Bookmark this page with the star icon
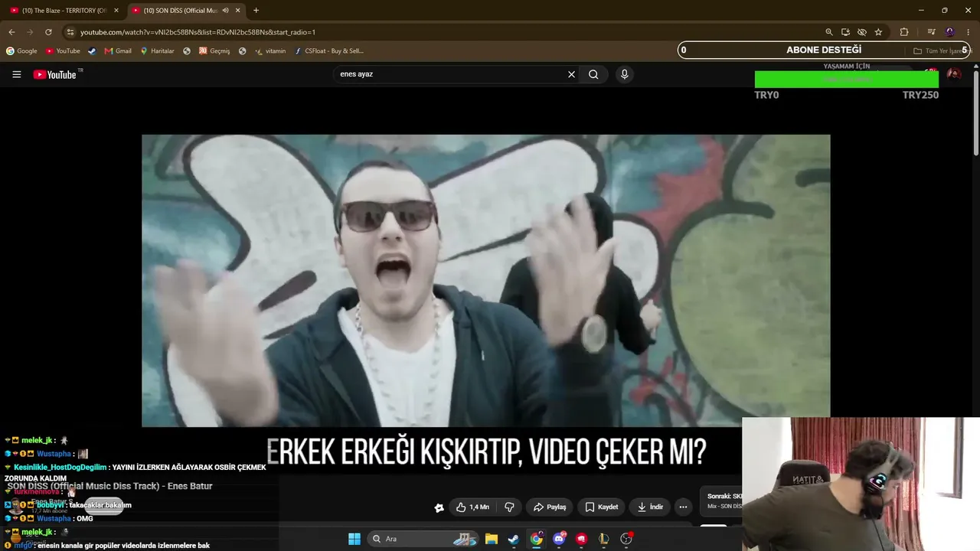 [x=878, y=32]
